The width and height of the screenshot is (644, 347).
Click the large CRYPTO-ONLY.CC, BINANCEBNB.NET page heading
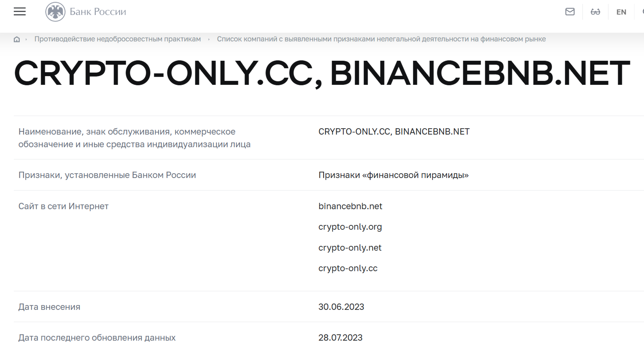coord(322,73)
